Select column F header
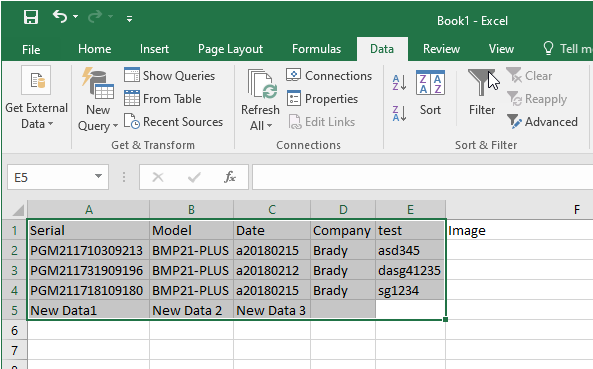The image size is (593, 369). tap(576, 209)
